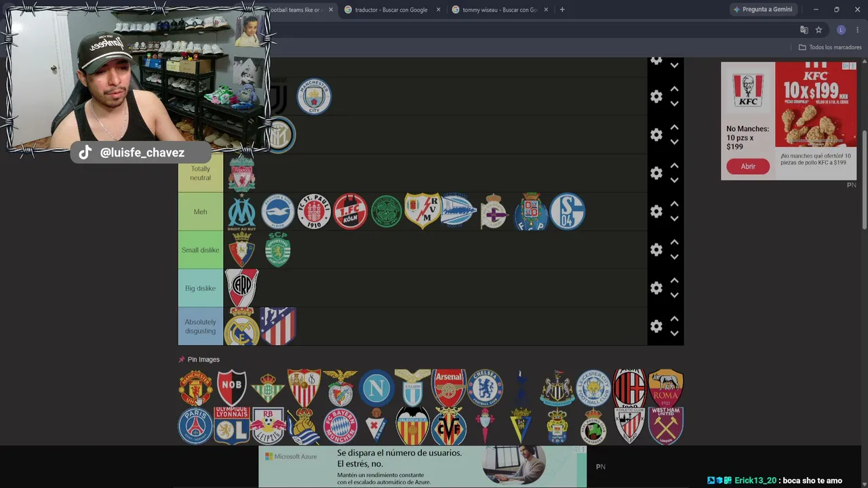Click Abrir on the KFC ad
The image size is (868, 488).
click(x=748, y=167)
